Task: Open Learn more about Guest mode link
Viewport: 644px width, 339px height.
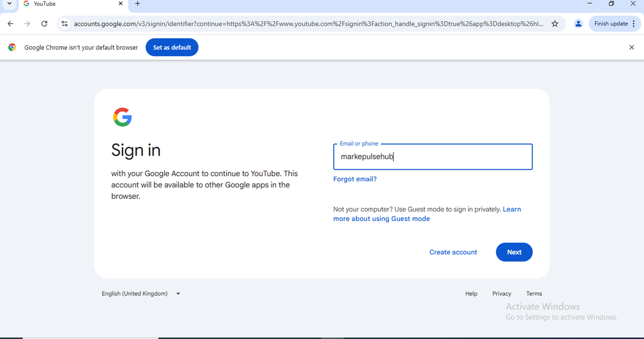Action: click(427, 214)
